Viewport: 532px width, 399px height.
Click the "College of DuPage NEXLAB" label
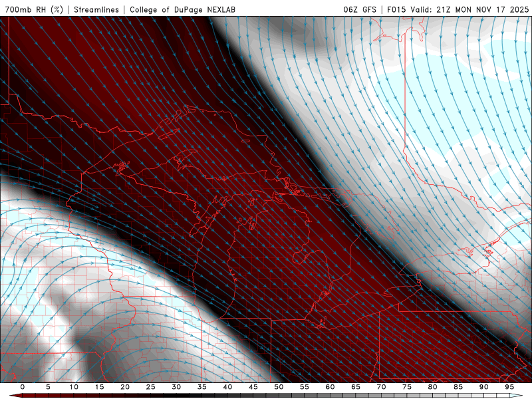(x=182, y=9)
